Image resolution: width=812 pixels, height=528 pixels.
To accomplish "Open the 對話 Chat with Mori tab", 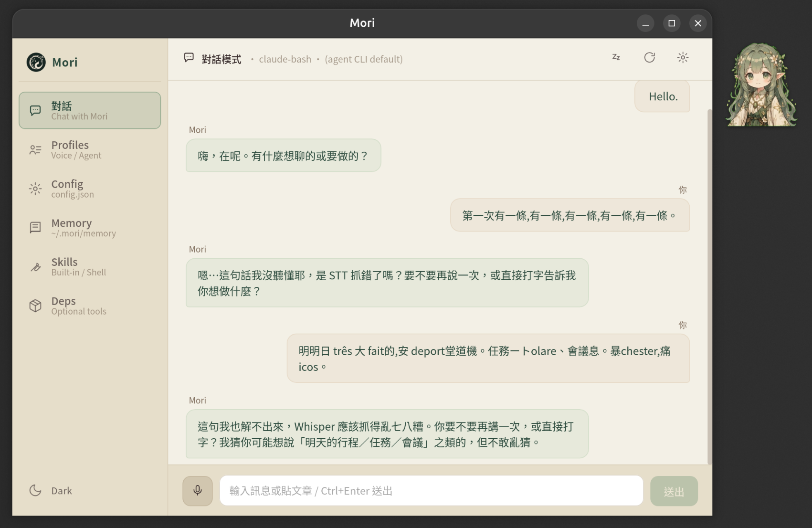I will [90, 110].
